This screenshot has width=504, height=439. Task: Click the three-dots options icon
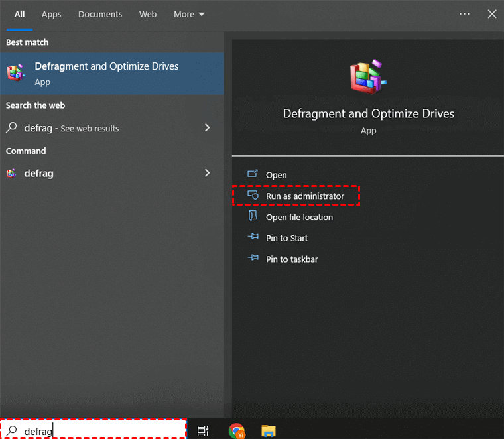click(464, 14)
